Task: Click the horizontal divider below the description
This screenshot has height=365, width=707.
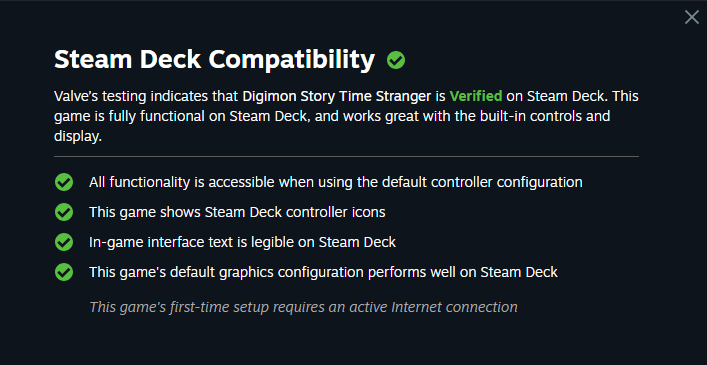Action: [x=346, y=156]
